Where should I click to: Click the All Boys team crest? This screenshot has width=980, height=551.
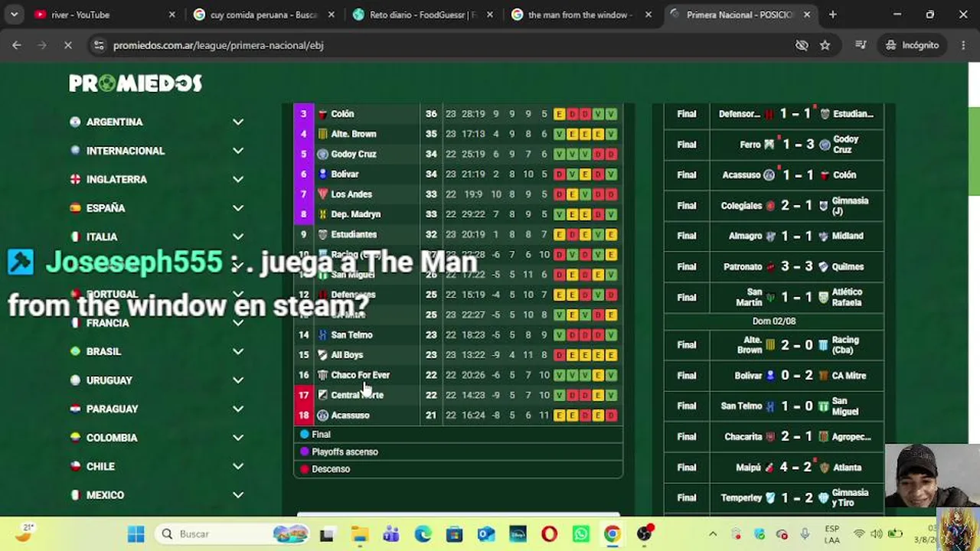click(322, 355)
